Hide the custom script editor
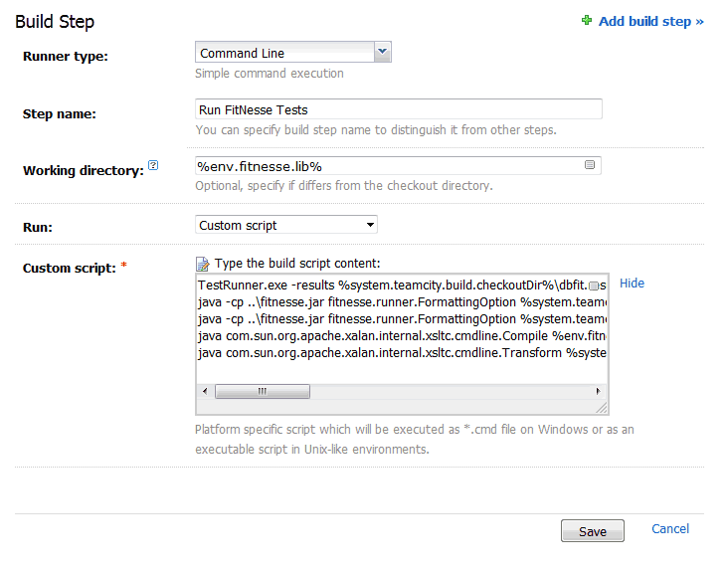This screenshot has height=572, width=728. tap(632, 284)
